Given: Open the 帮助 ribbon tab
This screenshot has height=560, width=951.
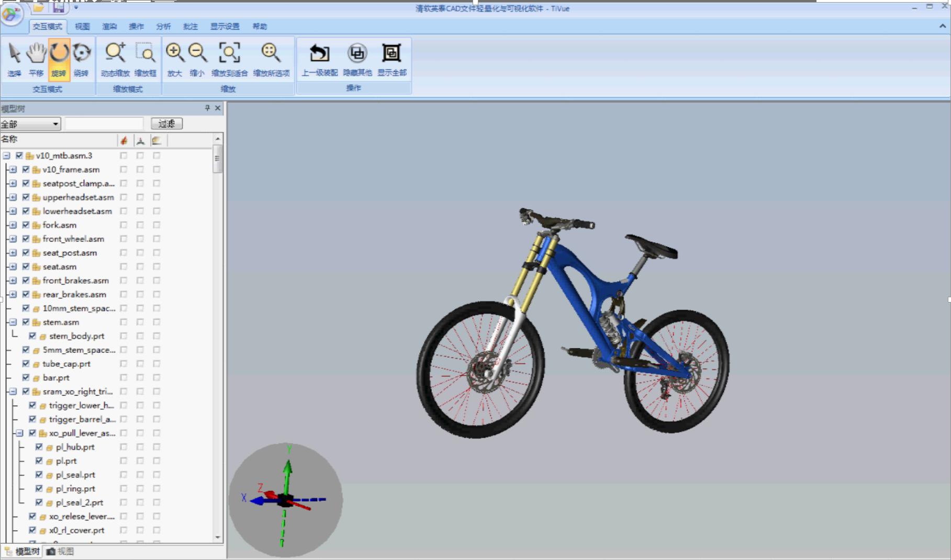Looking at the screenshot, I should click(x=260, y=26).
